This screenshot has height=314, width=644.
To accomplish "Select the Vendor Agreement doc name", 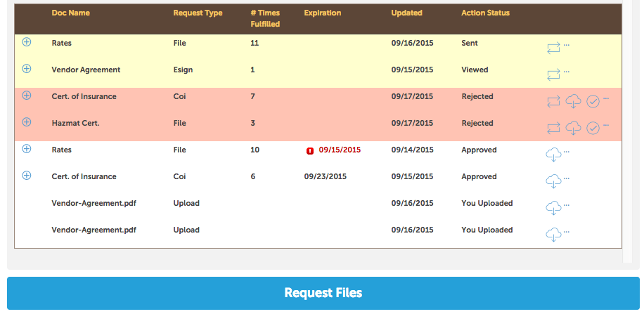I will point(86,70).
